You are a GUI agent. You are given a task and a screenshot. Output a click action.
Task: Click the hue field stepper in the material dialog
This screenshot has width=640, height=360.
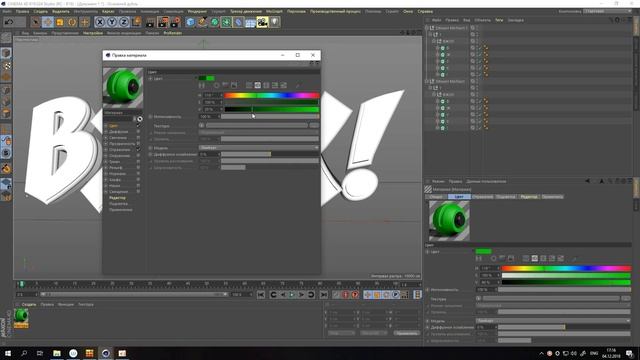222,96
